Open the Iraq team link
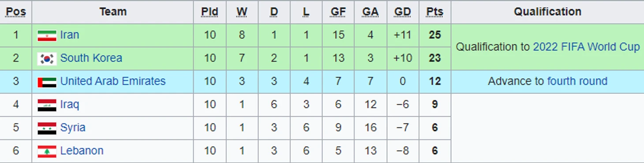 click(70, 104)
